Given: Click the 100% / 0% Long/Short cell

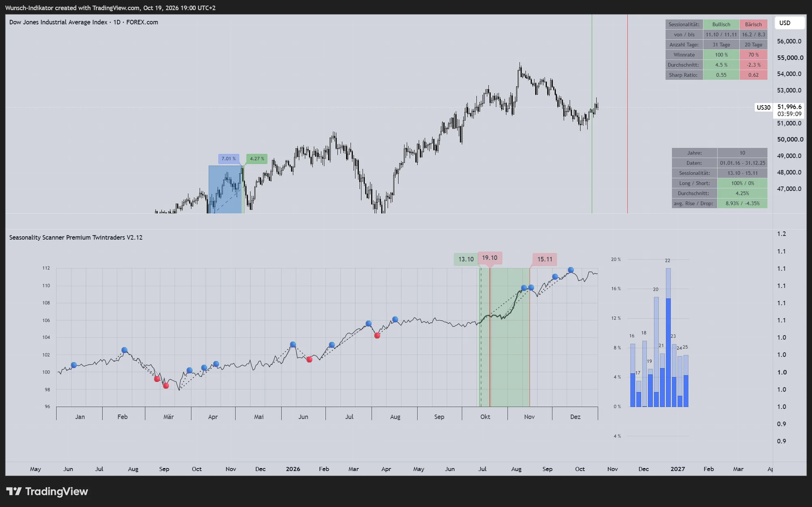Looking at the screenshot, I should tap(742, 183).
